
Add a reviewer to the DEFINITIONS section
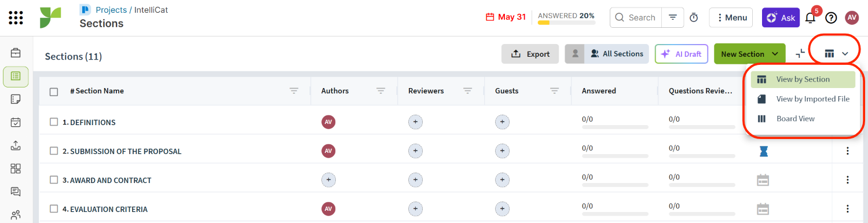pos(415,122)
